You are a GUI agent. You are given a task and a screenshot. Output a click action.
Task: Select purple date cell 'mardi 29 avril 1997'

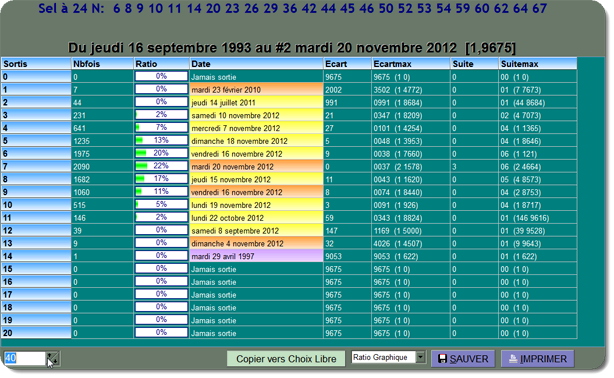pos(256,256)
